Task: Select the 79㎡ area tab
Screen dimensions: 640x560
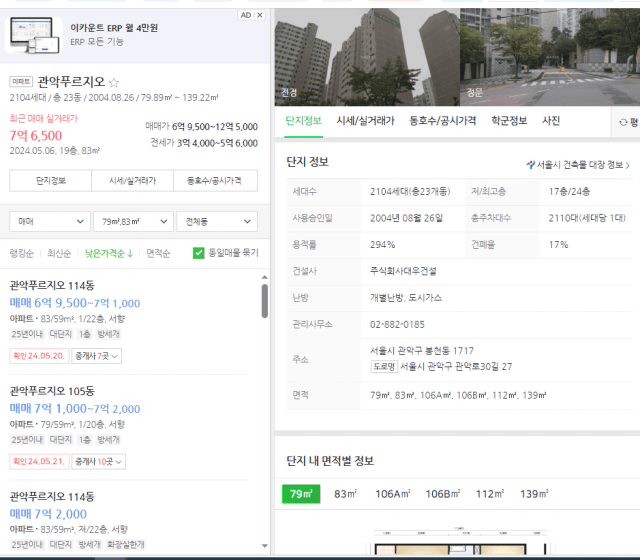Action: point(301,494)
